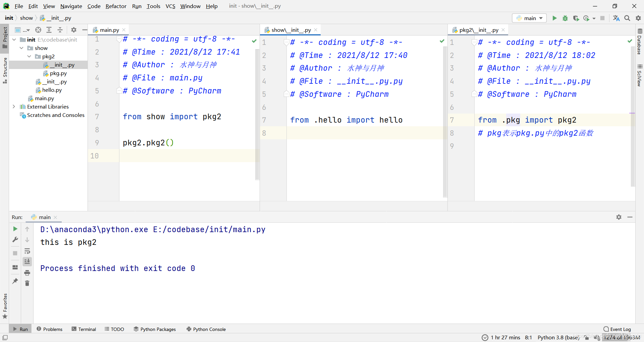644x342 pixels.
Task: Open the Event Log
Action: point(617,329)
